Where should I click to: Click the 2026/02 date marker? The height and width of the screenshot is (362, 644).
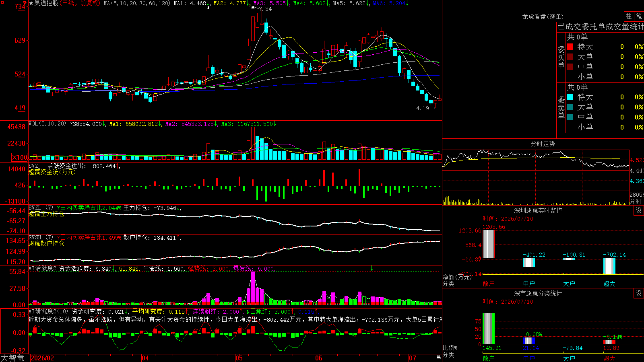point(42,358)
